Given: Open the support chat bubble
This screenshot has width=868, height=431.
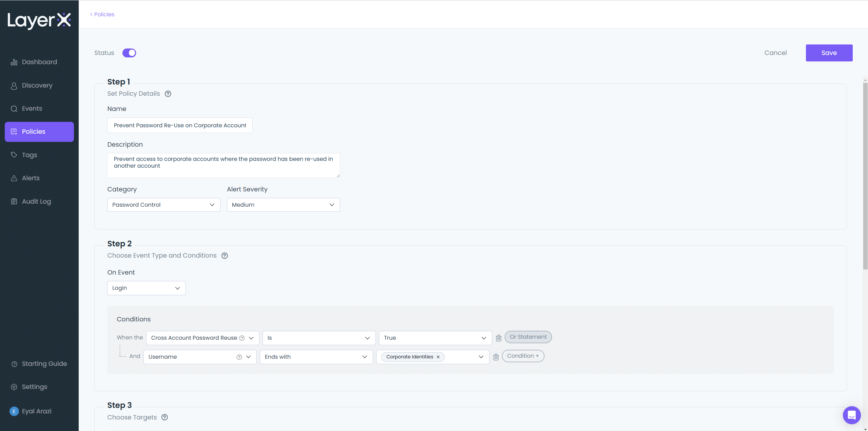Looking at the screenshot, I should [x=851, y=415].
